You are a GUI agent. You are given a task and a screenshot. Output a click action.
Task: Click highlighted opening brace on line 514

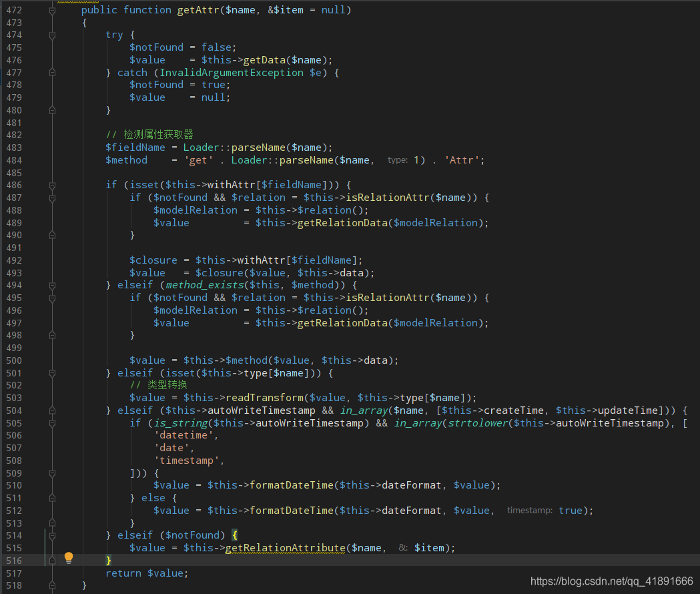(x=235, y=535)
